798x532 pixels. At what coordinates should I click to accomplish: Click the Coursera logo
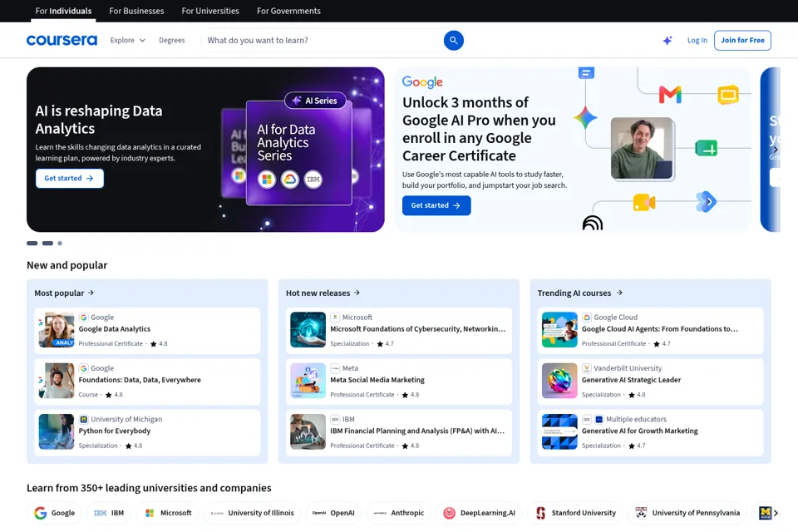tap(62, 40)
